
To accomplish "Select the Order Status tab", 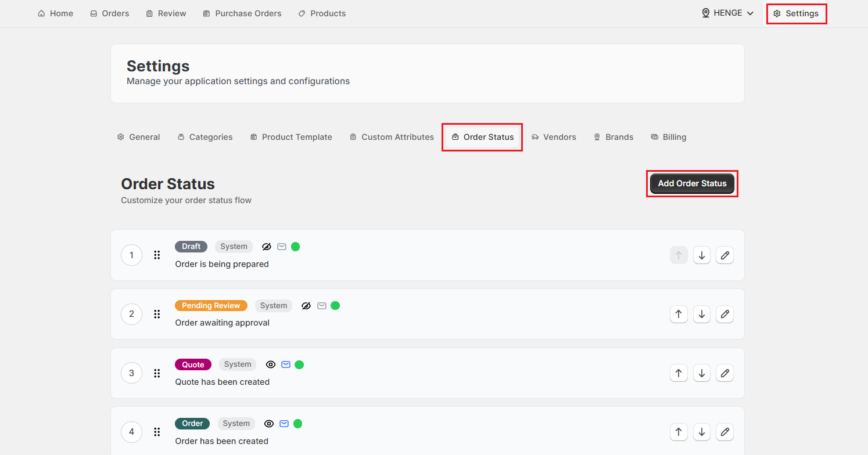I will 483,137.
